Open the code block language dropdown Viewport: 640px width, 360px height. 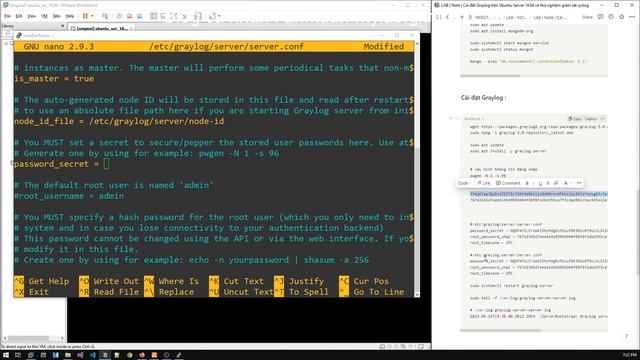474,119
